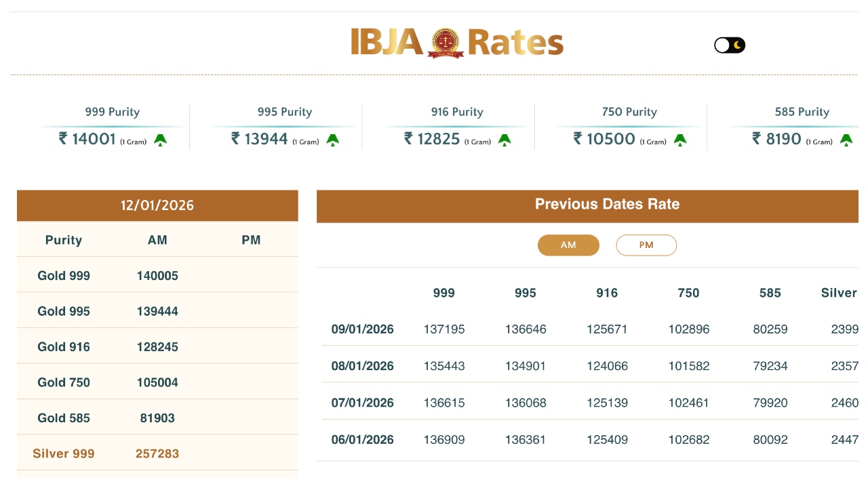Click the rupee symbol before 10500
The image size is (868, 488).
click(578, 138)
